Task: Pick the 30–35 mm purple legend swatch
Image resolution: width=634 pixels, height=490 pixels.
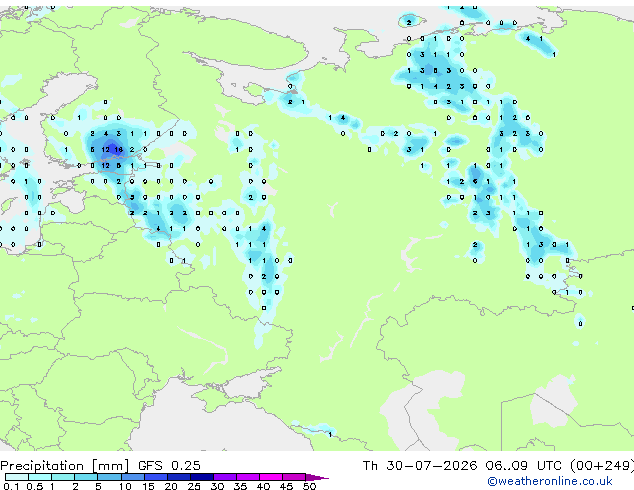Action: coord(224,477)
